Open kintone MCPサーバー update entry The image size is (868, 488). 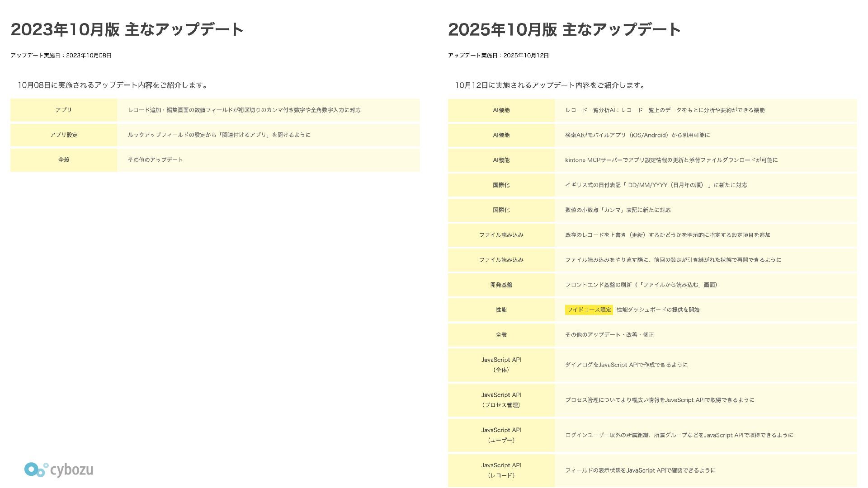point(671,160)
